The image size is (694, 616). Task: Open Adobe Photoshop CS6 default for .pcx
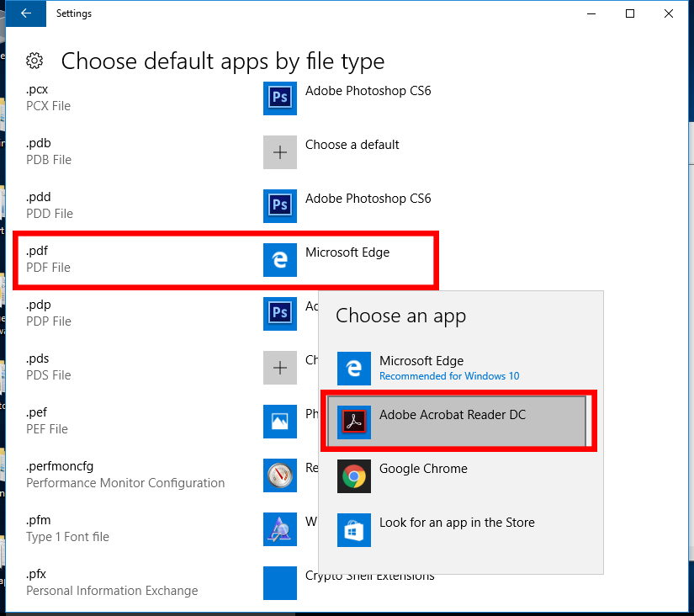click(368, 91)
